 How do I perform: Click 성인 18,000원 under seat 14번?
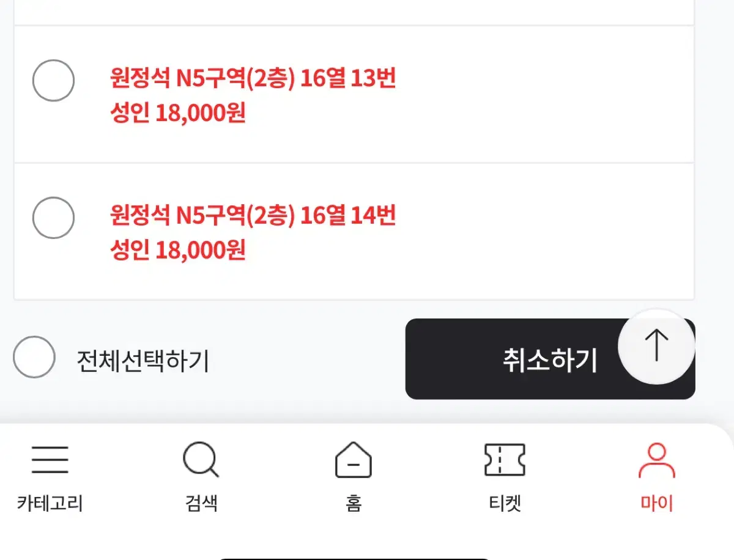(x=178, y=250)
